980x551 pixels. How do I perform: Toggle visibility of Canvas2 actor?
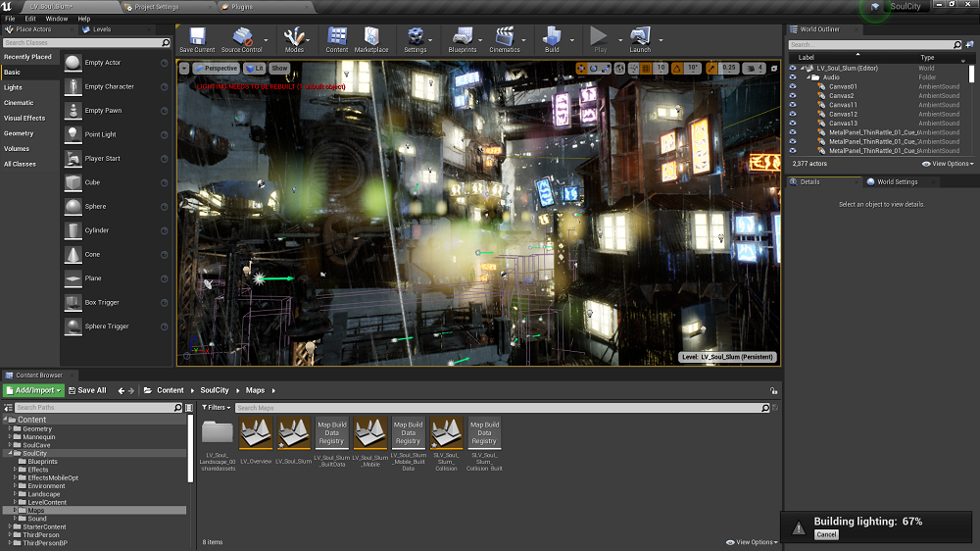coord(793,96)
